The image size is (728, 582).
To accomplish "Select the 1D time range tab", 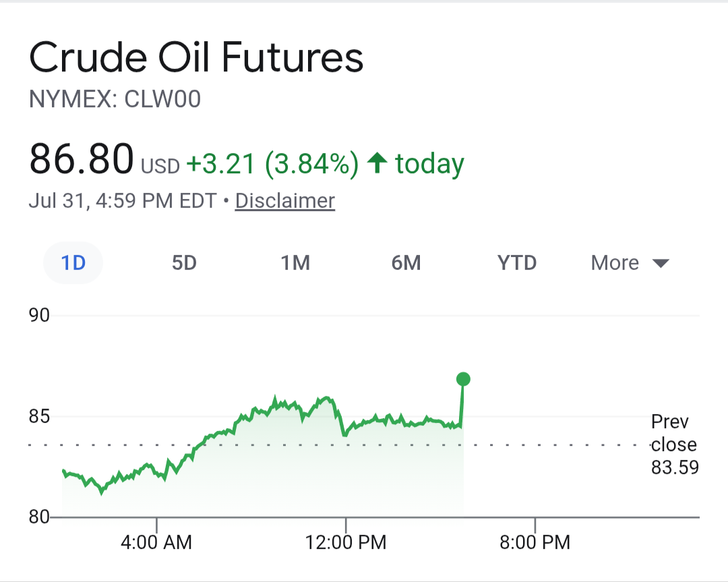I will tap(73, 263).
